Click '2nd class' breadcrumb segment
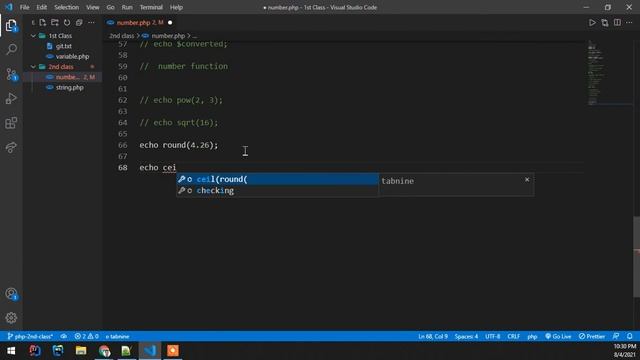Image resolution: width=640 pixels, height=360 pixels. 122,36
